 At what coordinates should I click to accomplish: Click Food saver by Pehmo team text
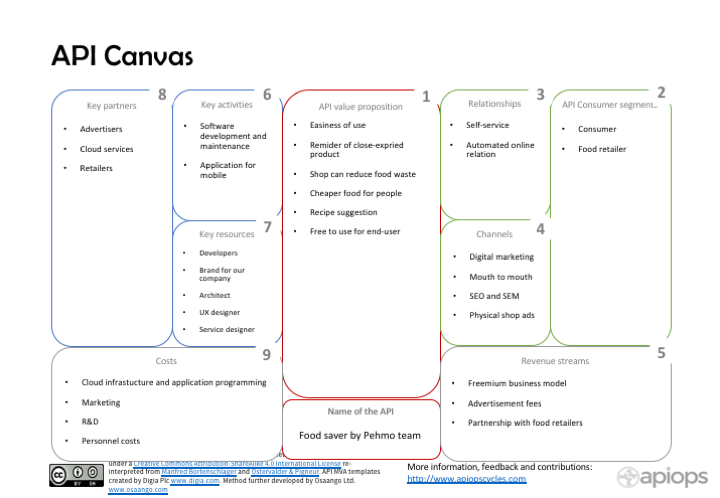pos(360,436)
